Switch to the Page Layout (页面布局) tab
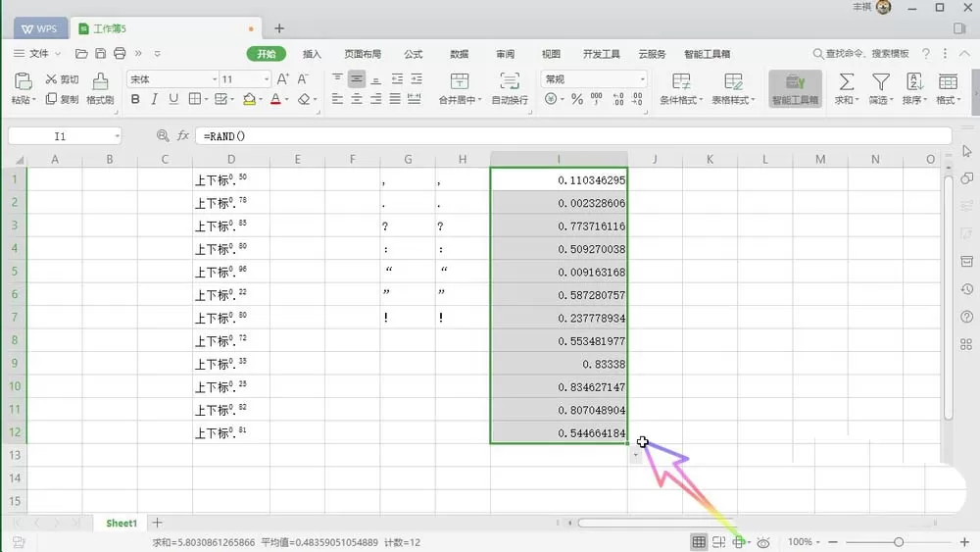Screen dimensions: 980x552 (363, 54)
